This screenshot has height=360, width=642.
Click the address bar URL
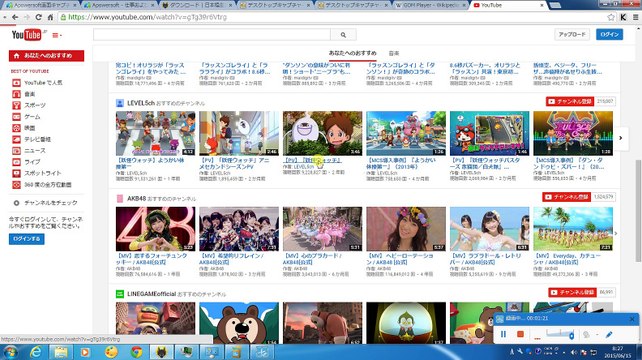pyautogui.click(x=147, y=17)
